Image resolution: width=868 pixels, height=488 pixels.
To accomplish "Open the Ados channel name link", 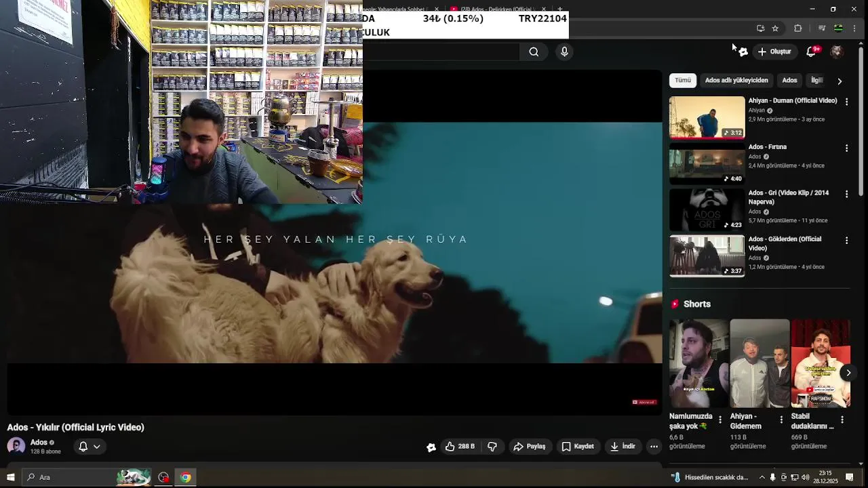I will (x=39, y=443).
